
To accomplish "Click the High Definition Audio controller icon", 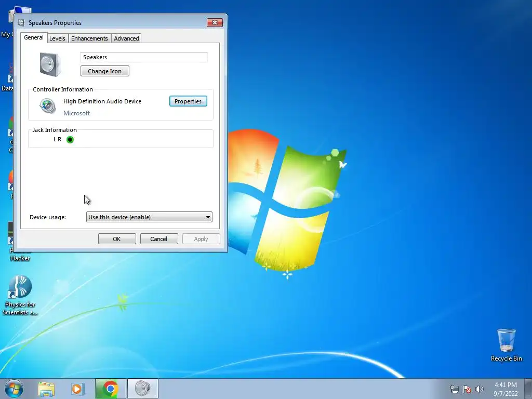I will pos(47,106).
